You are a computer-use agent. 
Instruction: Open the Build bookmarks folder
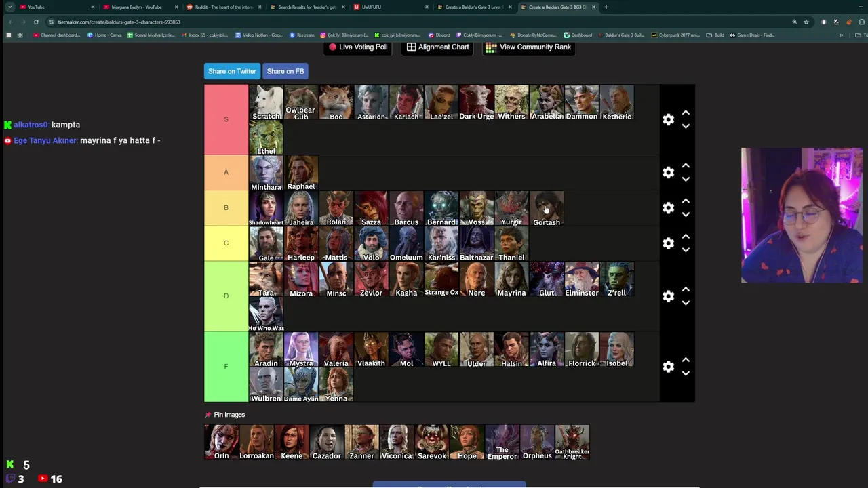tap(715, 35)
